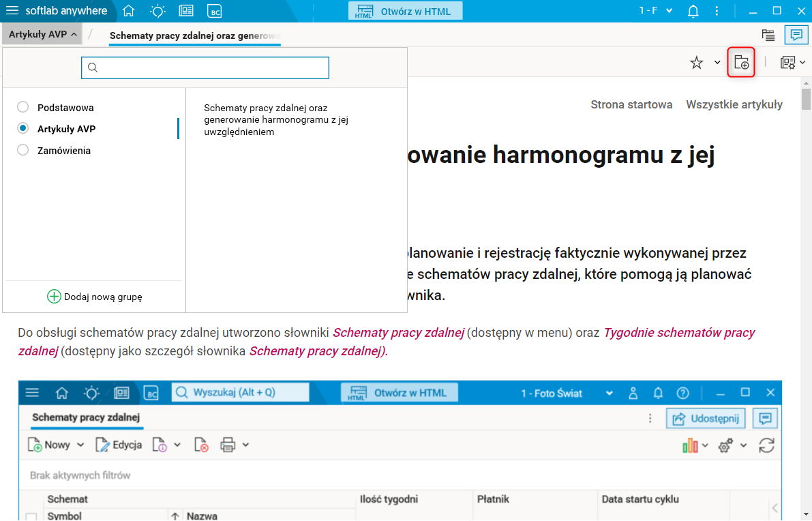
Task: Go to the home screen icon
Action: pos(128,11)
